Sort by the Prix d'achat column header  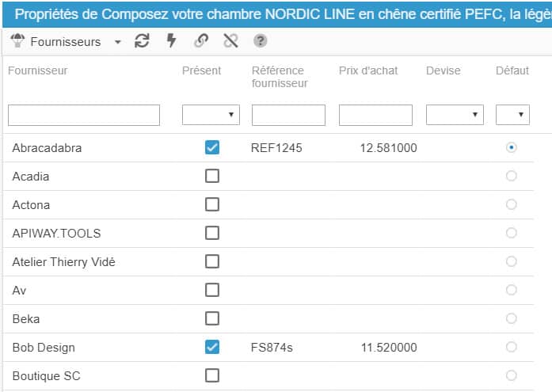pyautogui.click(x=368, y=70)
